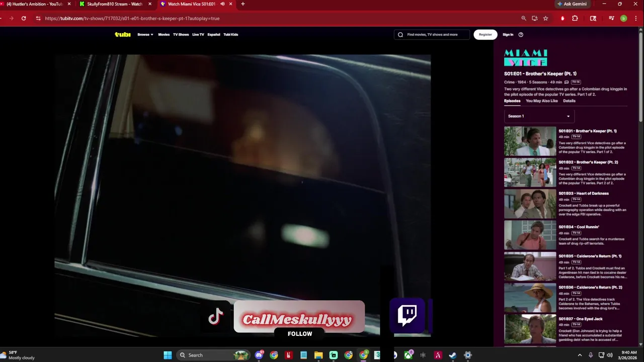644x362 pixels.
Task: Click the Sign In link
Action: 508,35
